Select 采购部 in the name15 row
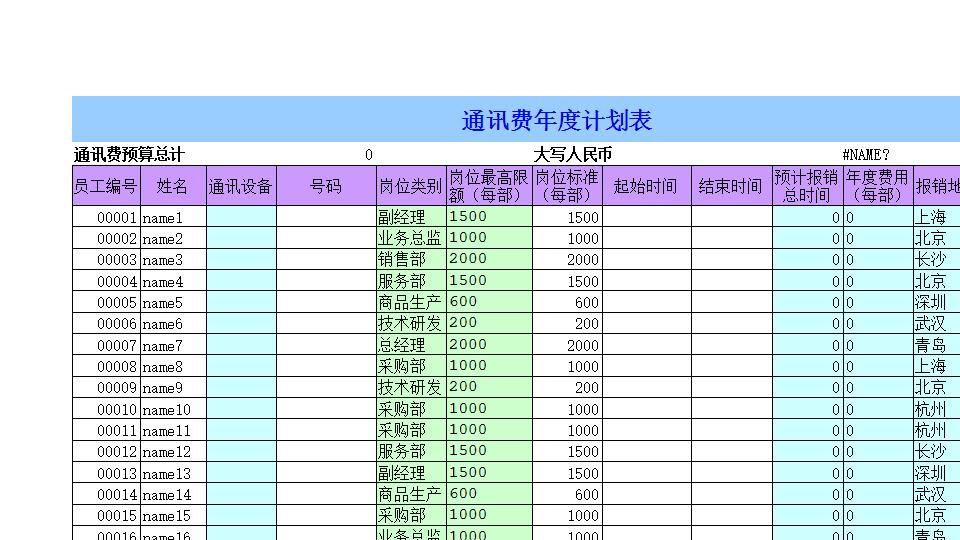Image resolution: width=960 pixels, height=540 pixels. pos(411,516)
